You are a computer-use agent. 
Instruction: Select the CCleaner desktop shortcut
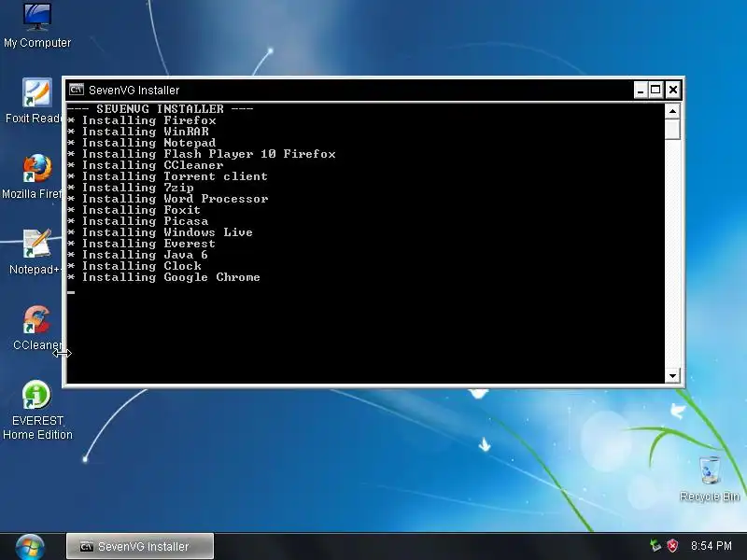(x=37, y=328)
